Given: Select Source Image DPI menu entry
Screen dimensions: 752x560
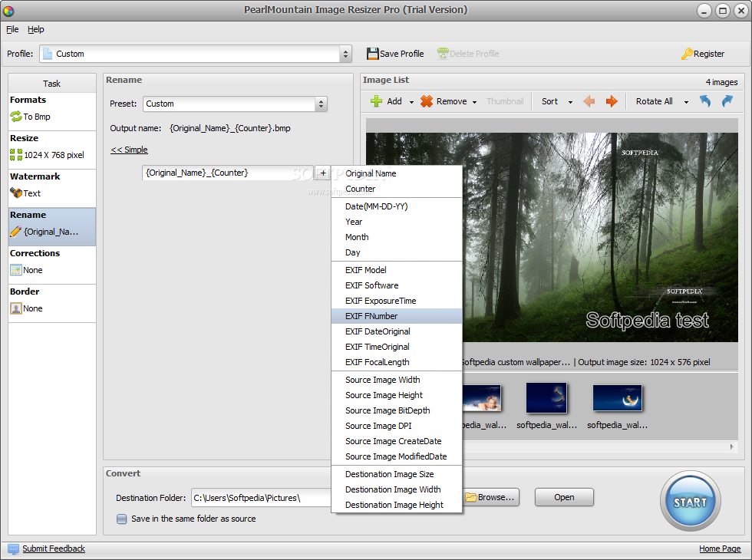Looking at the screenshot, I should click(x=397, y=427).
